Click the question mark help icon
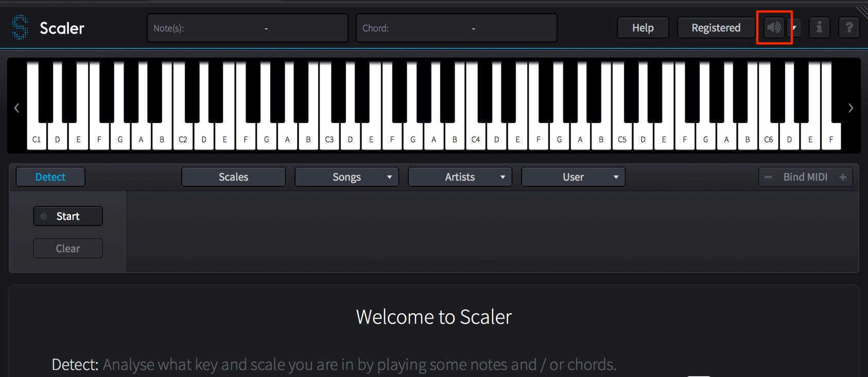The width and height of the screenshot is (868, 377). (849, 27)
